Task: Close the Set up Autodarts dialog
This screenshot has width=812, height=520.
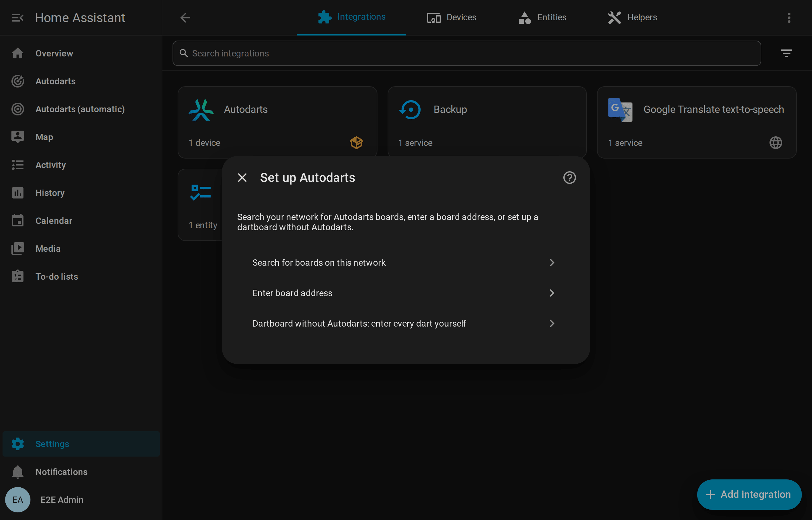Action: click(x=242, y=178)
